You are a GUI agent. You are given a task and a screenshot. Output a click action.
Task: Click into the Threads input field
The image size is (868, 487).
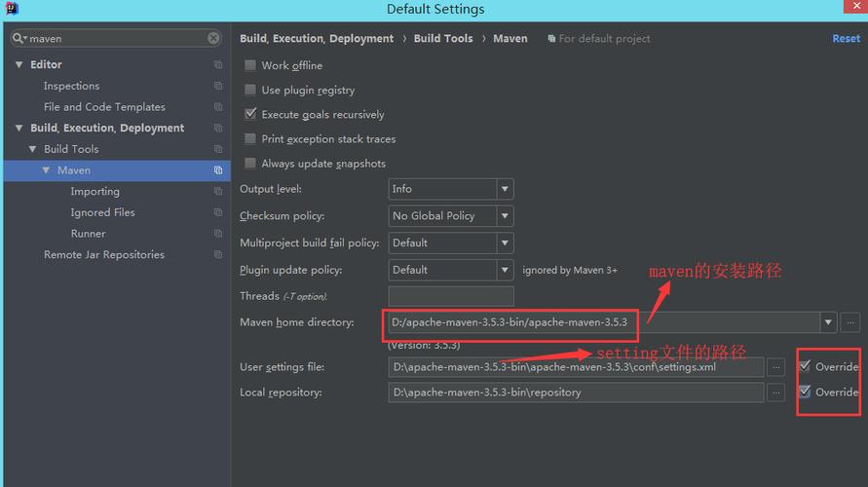click(x=451, y=296)
